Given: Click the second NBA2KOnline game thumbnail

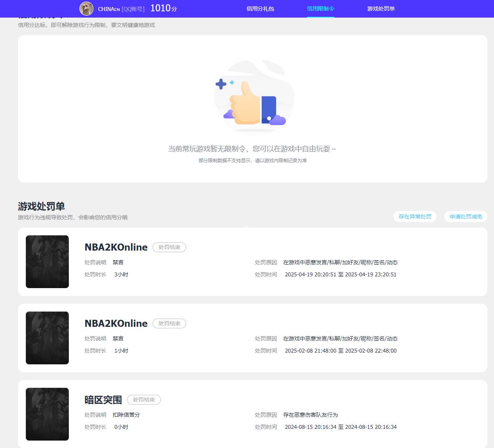Looking at the screenshot, I should (47, 338).
